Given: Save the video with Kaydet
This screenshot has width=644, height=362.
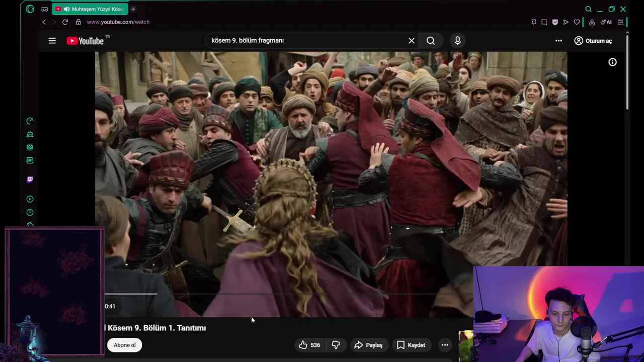Looking at the screenshot, I should click(411, 345).
